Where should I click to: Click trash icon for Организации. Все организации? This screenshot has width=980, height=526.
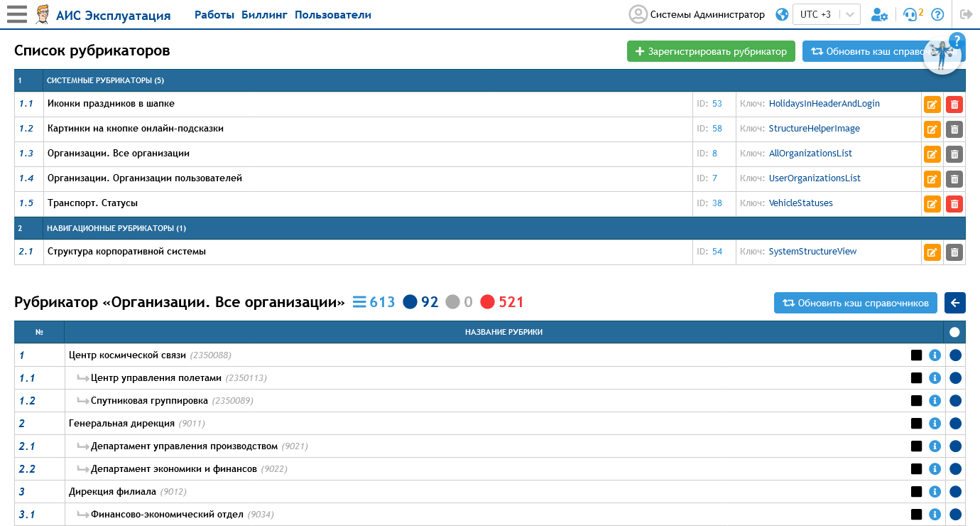pos(954,154)
